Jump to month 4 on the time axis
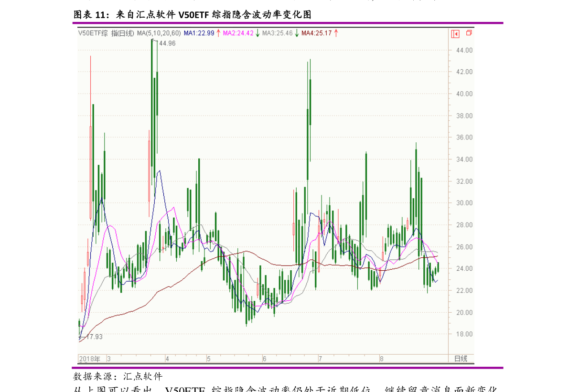Screen dimensions: 569x392 pos(167,359)
